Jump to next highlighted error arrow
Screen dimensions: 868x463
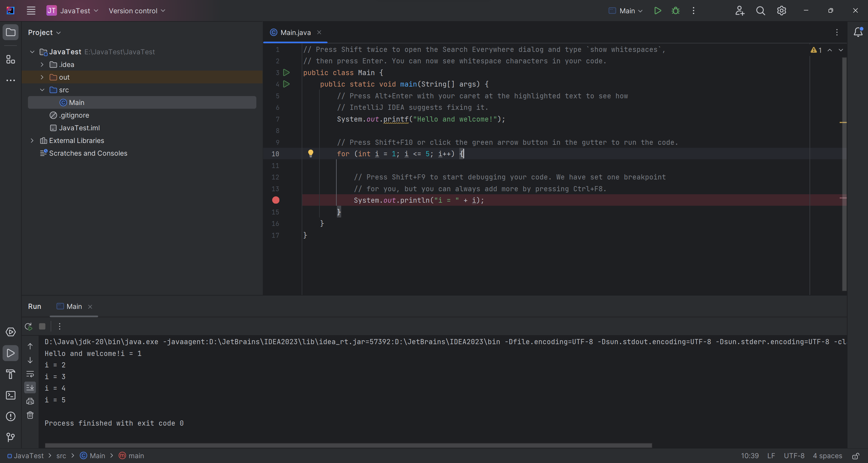[841, 50]
